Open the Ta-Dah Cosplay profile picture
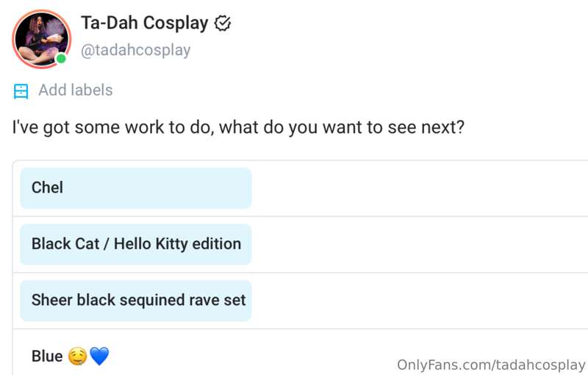The width and height of the screenshot is (588, 375). (42, 39)
